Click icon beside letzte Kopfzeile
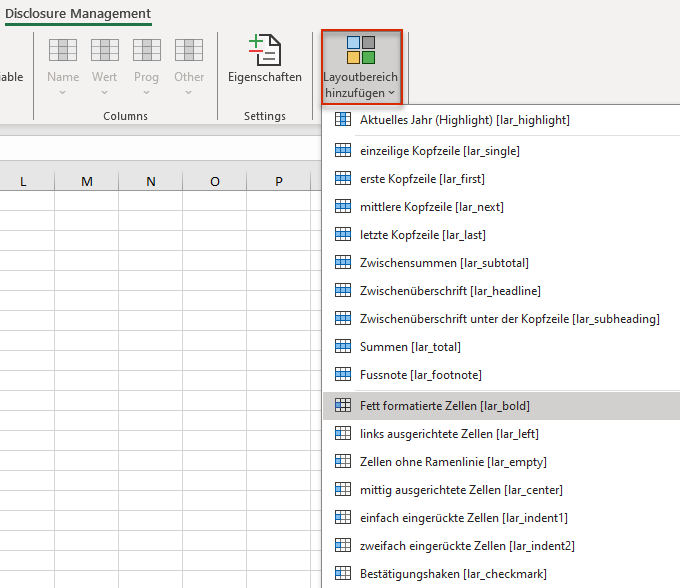The image size is (680, 588). pyautogui.click(x=343, y=234)
